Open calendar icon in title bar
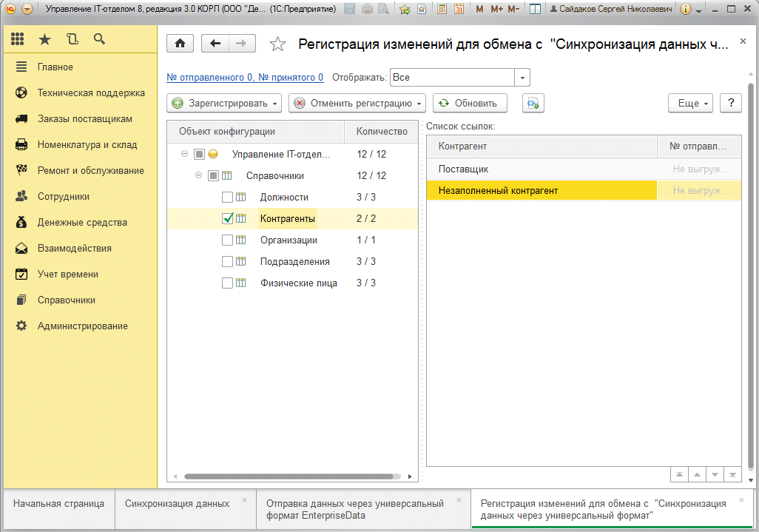 [x=459, y=9]
